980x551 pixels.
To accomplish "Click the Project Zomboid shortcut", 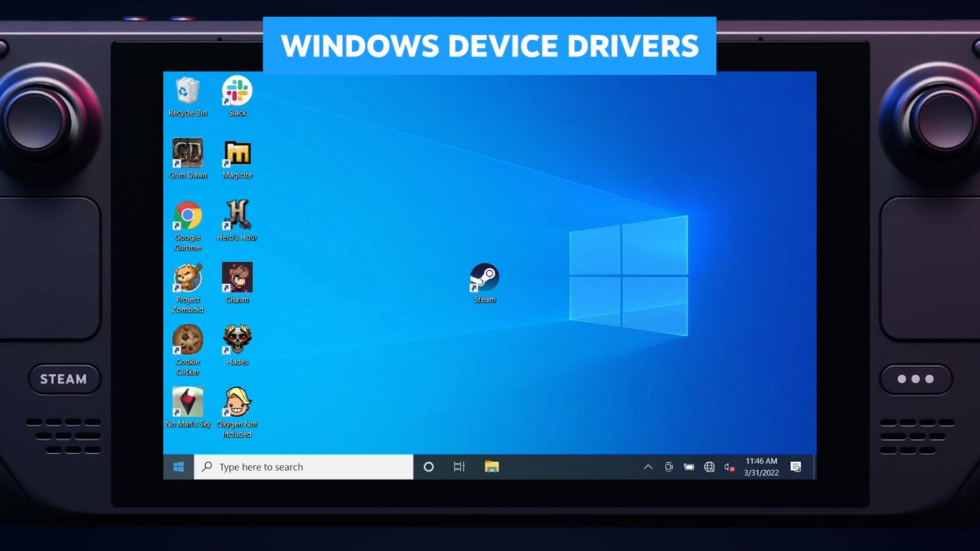I will point(188,279).
